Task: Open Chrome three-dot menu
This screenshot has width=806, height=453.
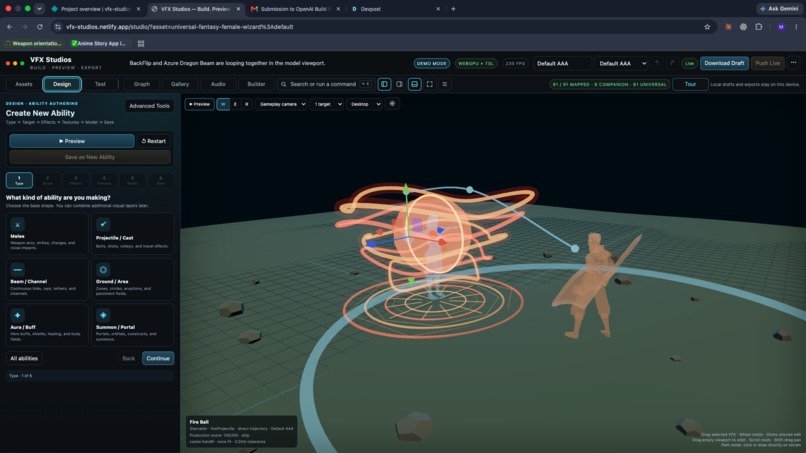Action: (x=796, y=27)
